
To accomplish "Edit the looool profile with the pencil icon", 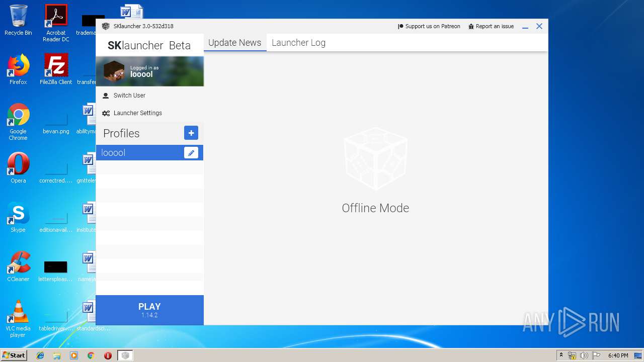I will (191, 153).
